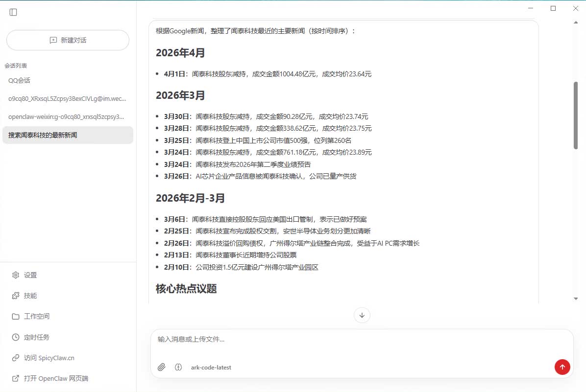
Task: Click the 2026年4月 heading
Action: click(x=180, y=53)
